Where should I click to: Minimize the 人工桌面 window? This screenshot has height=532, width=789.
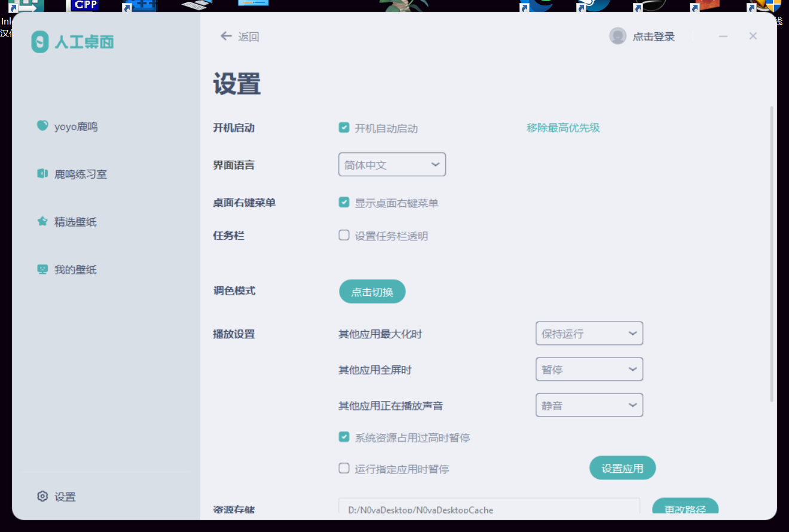click(x=723, y=36)
